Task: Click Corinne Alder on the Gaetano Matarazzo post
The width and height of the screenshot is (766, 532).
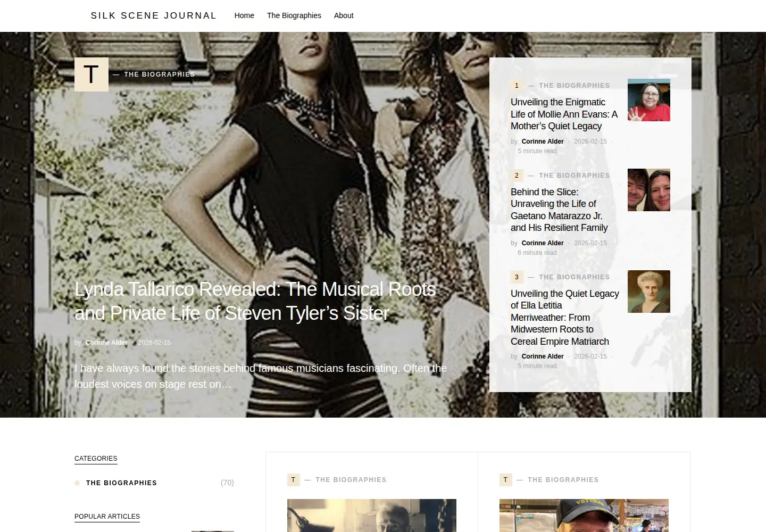Action: (543, 243)
